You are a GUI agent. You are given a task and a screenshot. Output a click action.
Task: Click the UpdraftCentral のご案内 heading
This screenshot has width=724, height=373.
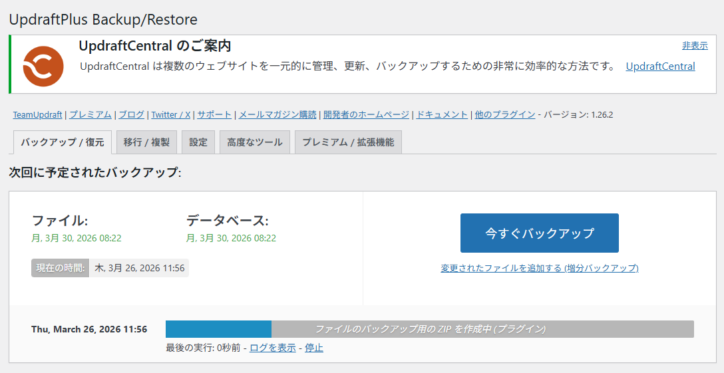click(155, 46)
